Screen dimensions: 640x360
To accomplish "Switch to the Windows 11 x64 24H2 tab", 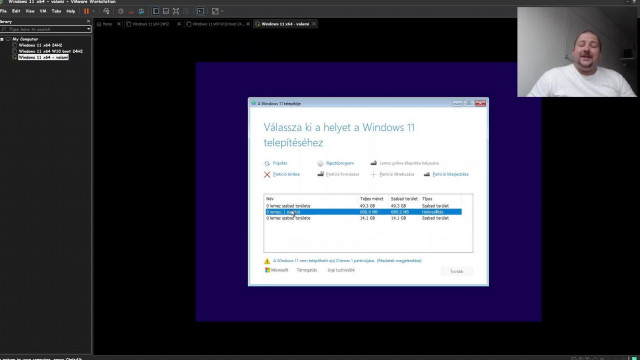I will (x=151, y=24).
